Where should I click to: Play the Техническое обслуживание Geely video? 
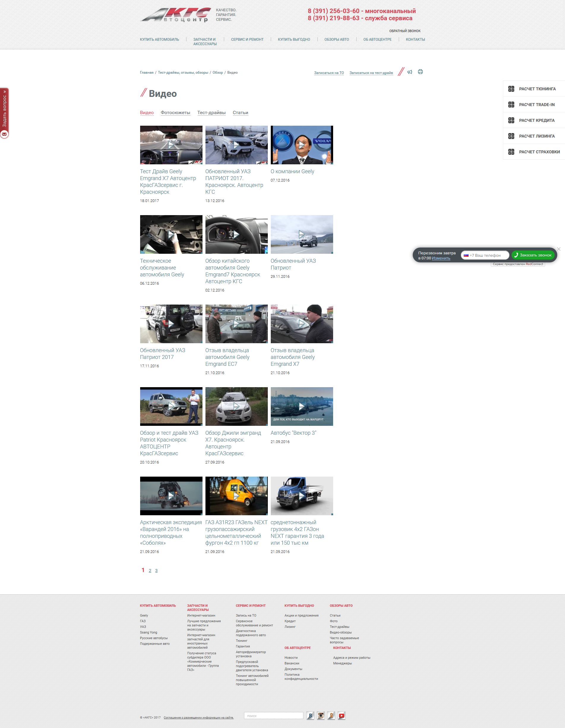[171, 234]
